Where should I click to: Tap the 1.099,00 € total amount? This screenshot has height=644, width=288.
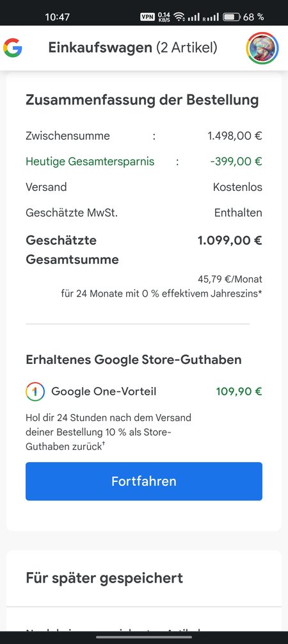pyautogui.click(x=230, y=240)
